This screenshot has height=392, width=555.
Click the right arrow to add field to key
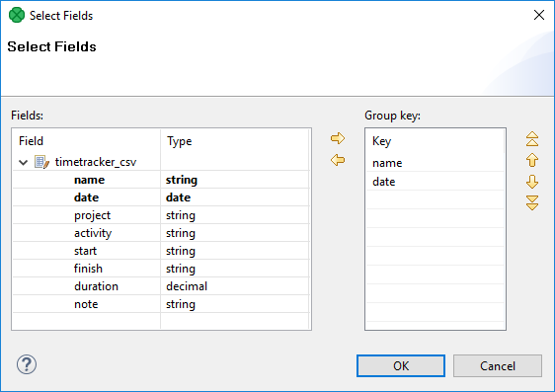(338, 138)
